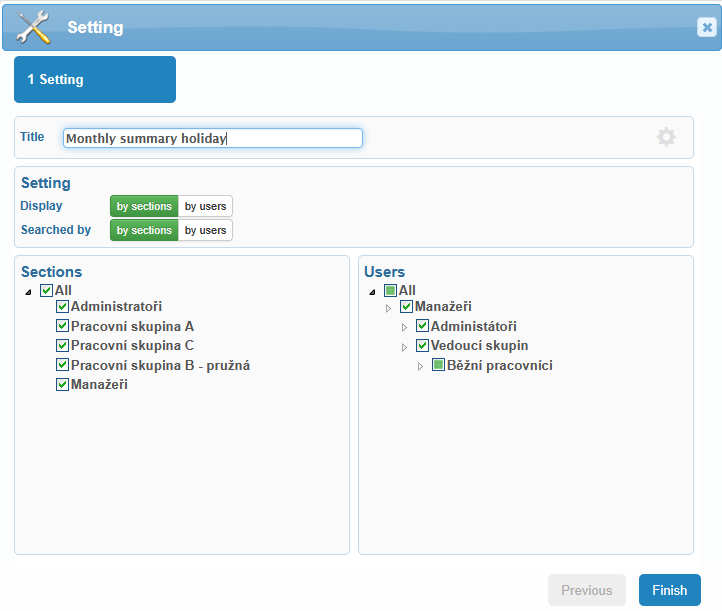Viewport: 722px width, 611px height.
Task: Close the Setting dialog with X icon
Action: point(707,27)
